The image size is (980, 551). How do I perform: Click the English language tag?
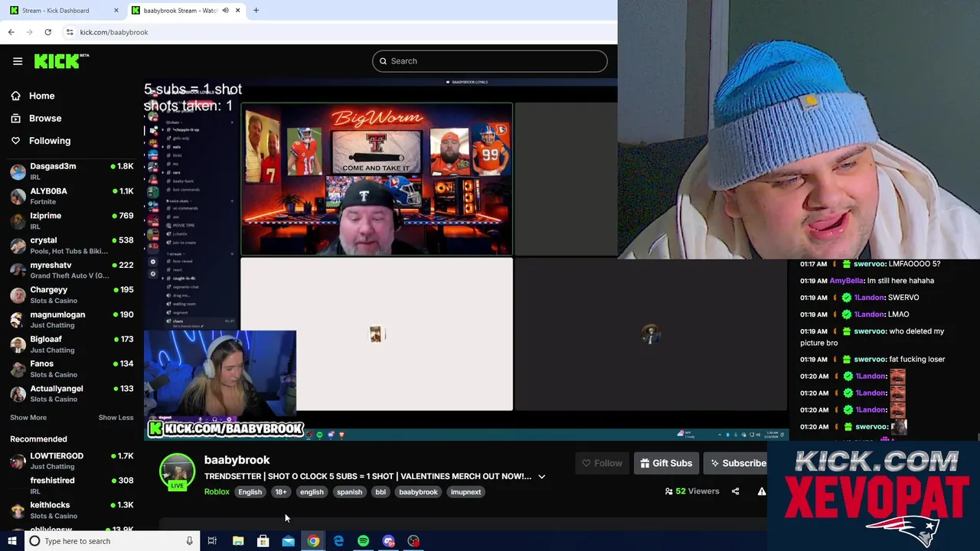point(250,492)
